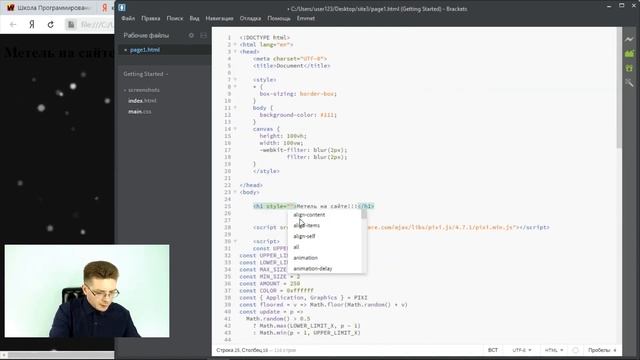Screen dimensions: 640x360
Task: Click 'box-sizing: border-box' line
Action: (x=298, y=93)
